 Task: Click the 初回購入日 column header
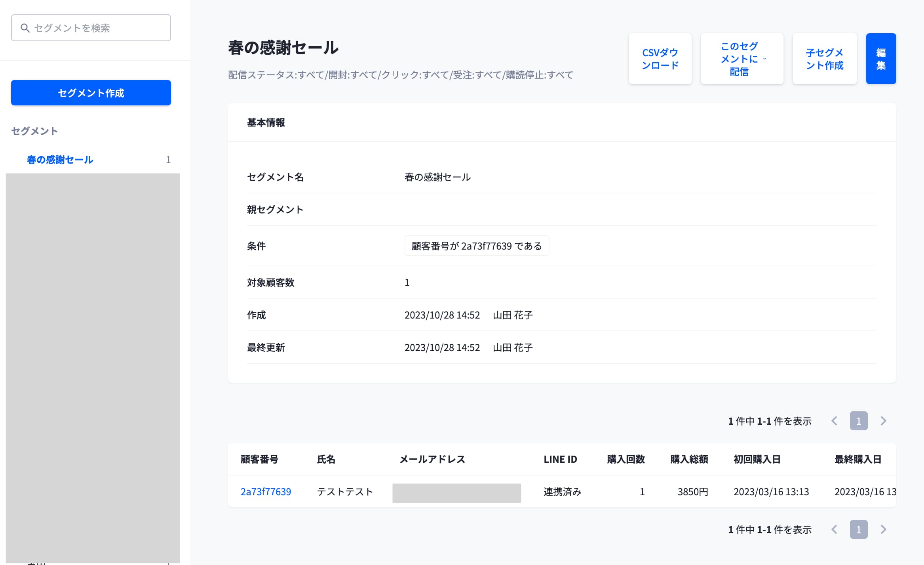pyautogui.click(x=757, y=459)
